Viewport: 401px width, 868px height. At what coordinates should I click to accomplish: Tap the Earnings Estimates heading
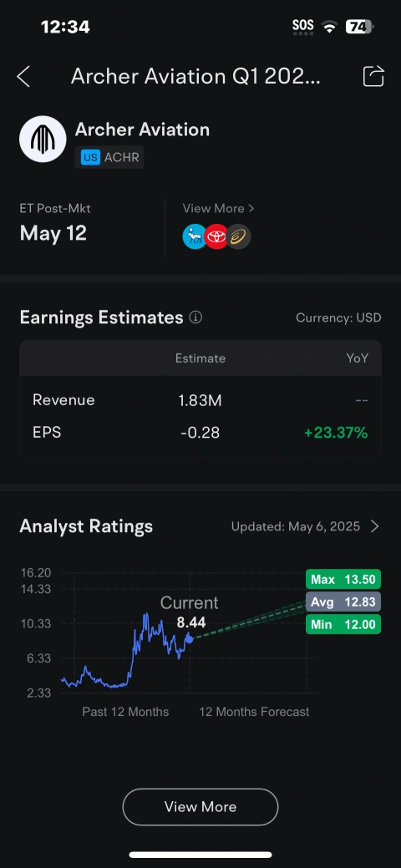point(101,317)
